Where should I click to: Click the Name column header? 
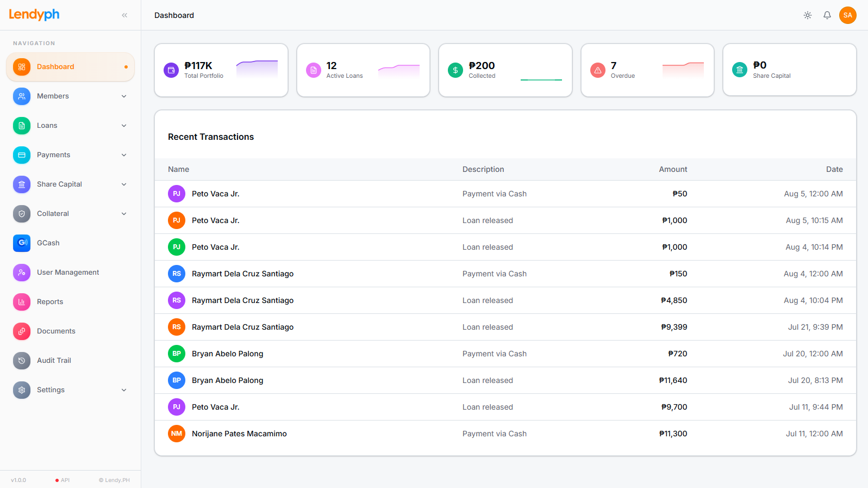click(179, 169)
